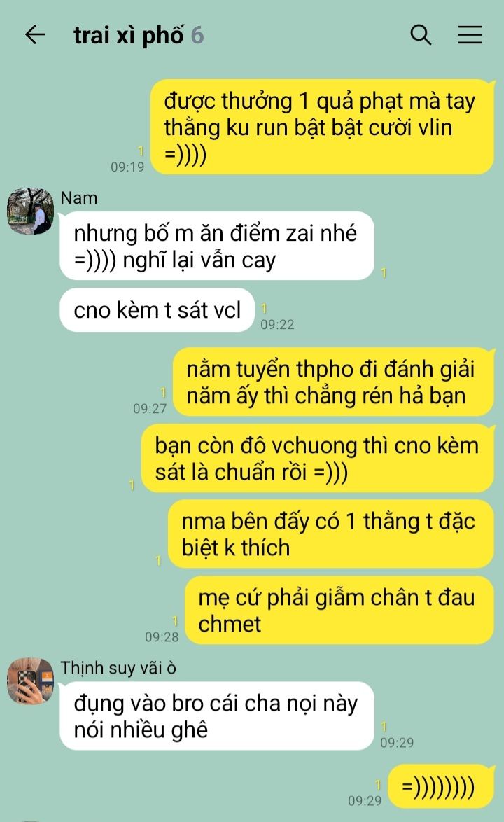Tap the back arrow icon
This screenshot has width=504, height=822.
35,35
